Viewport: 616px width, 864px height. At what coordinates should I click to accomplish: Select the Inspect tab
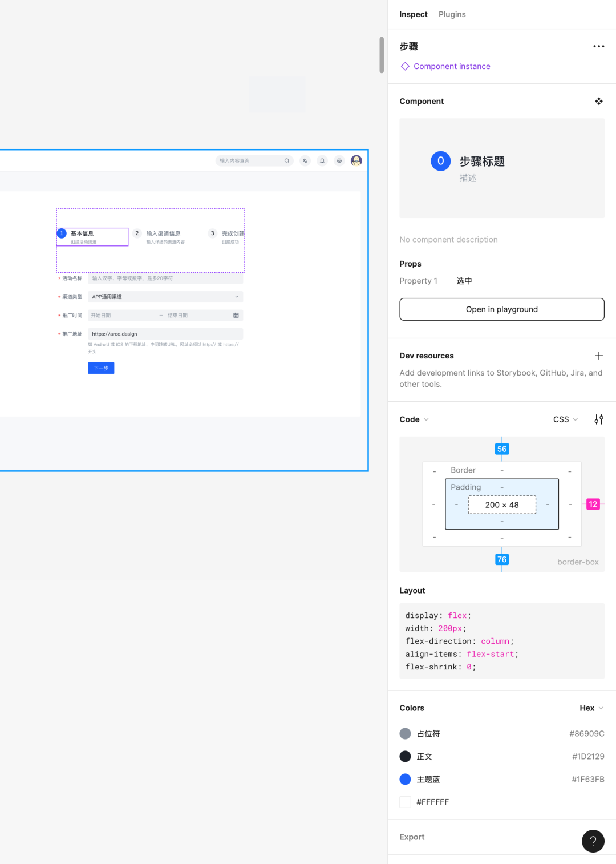(x=413, y=14)
